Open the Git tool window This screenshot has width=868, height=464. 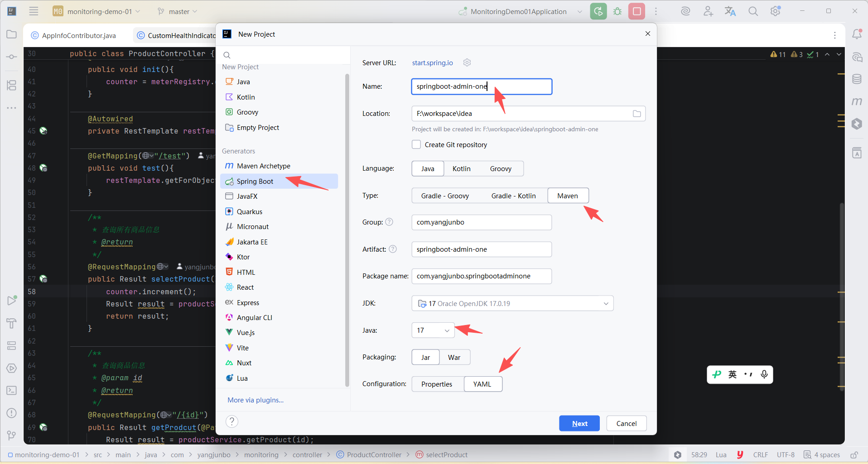click(12, 435)
